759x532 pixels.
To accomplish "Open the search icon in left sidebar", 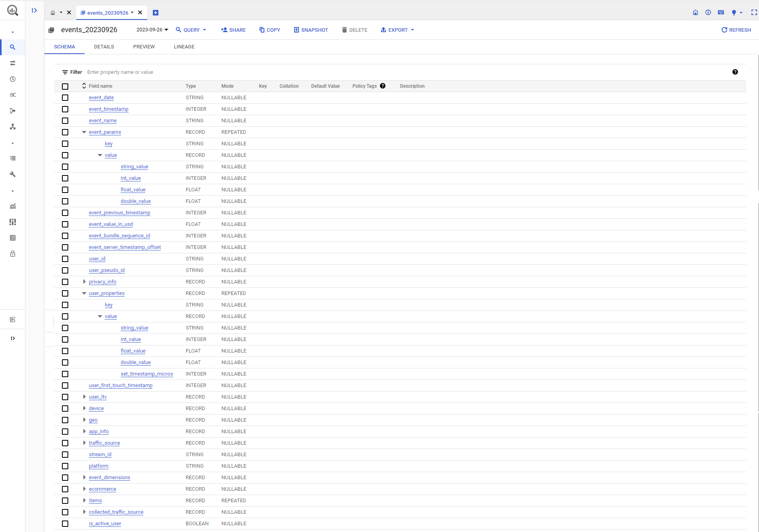I will (13, 47).
